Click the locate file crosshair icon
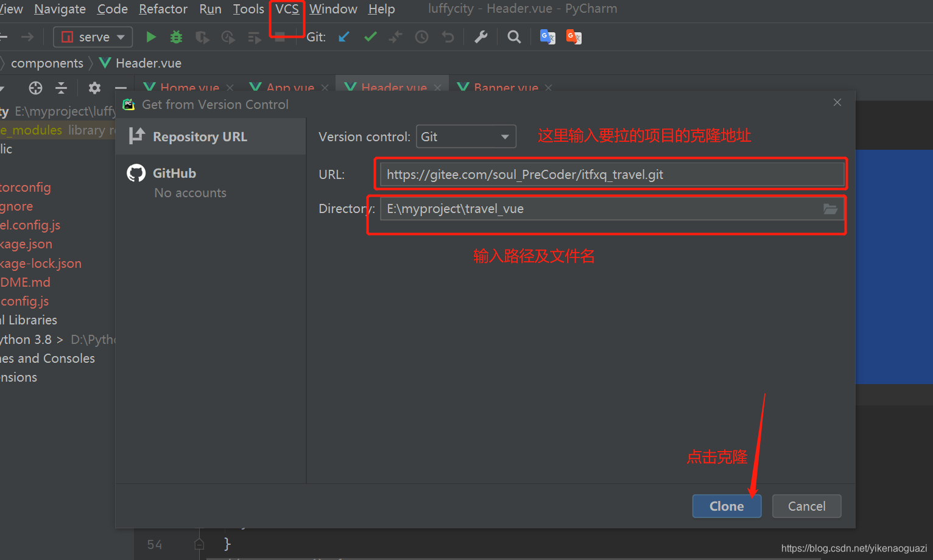 click(x=35, y=88)
